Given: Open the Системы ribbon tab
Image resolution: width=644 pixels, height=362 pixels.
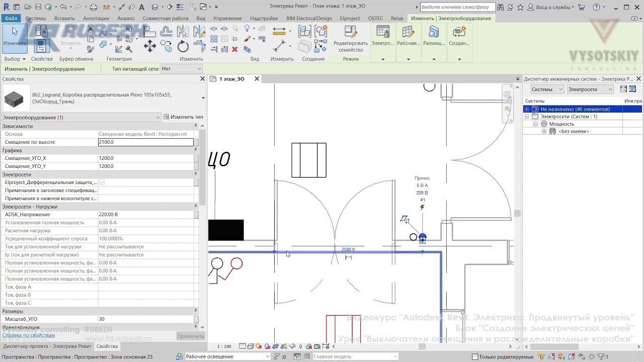Looking at the screenshot, I should 35,18.
